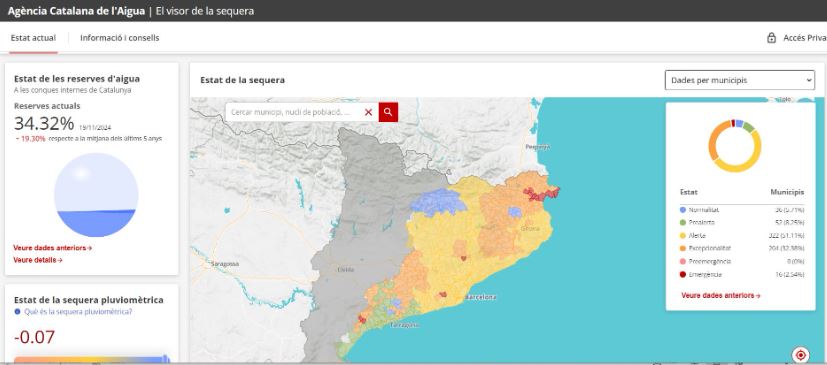The image size is (827, 365).
Task: Click the Lleida label on the map
Action: click(345, 270)
